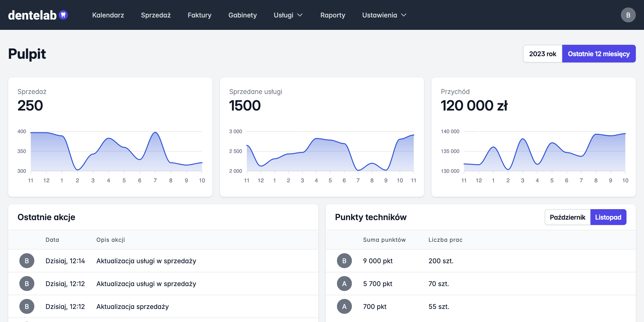This screenshot has width=644, height=322.
Task: Select the Dzisiaj, 12:14 date cell
Action: tap(65, 261)
